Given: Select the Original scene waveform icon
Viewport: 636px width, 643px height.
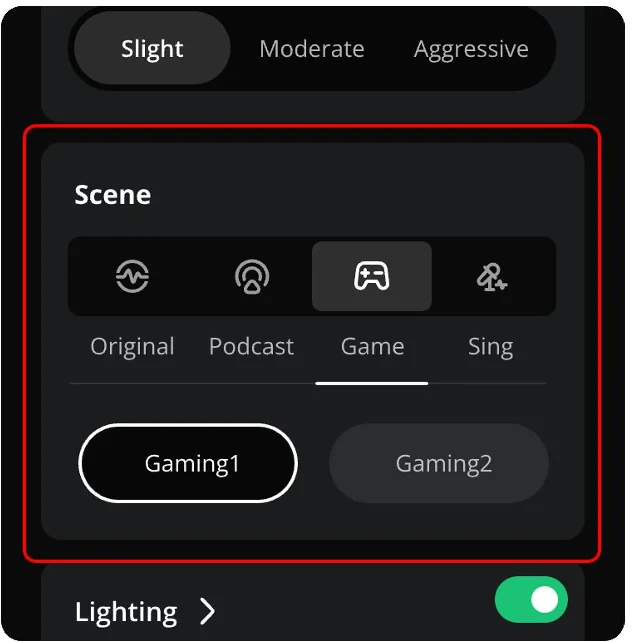Looking at the screenshot, I should tap(132, 276).
